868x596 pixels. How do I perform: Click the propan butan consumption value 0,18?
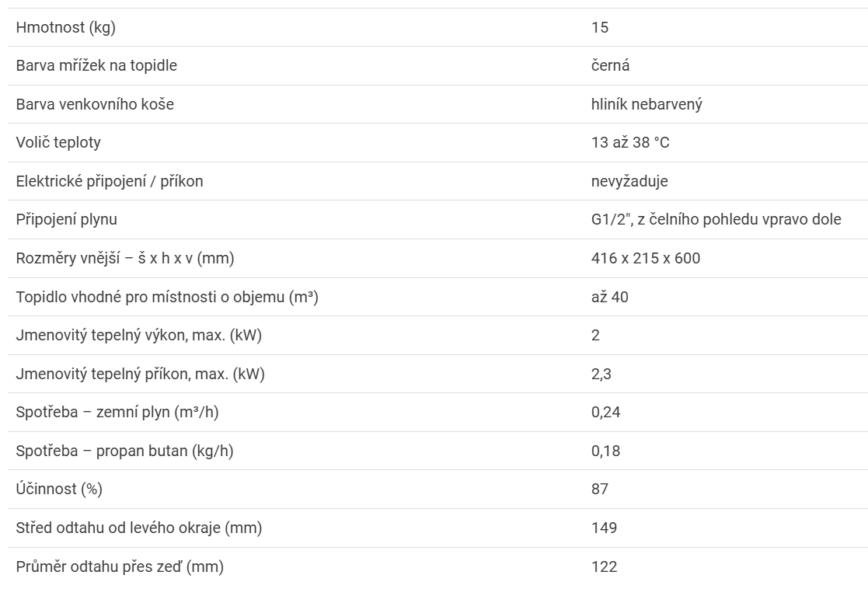pyautogui.click(x=605, y=451)
